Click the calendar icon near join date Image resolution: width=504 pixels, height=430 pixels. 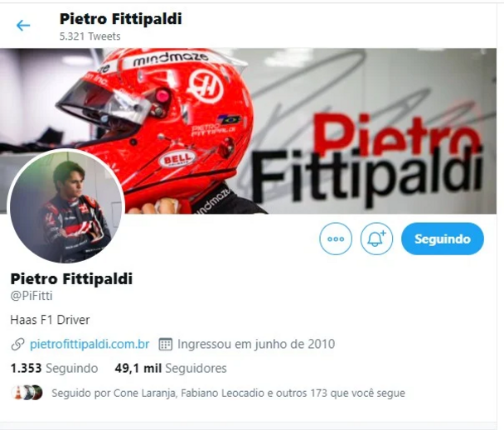[165, 344]
